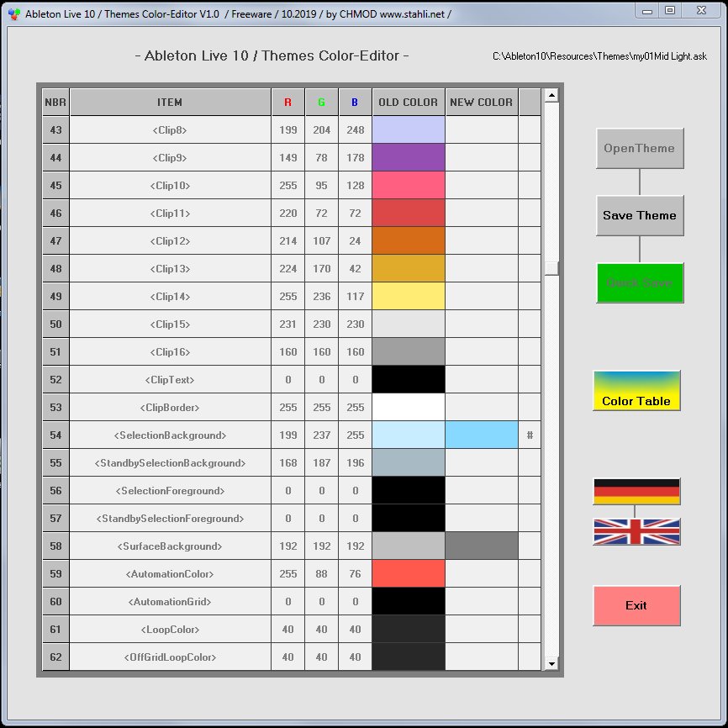
Task: Click the B value 128 for Clip10
Action: (355, 185)
